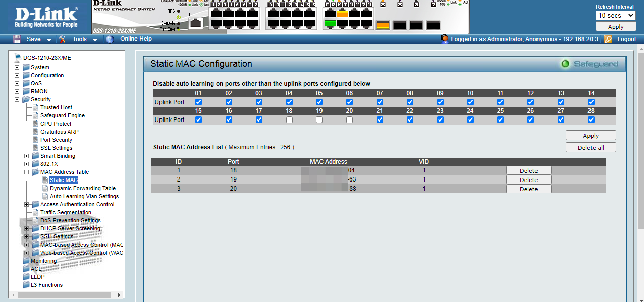
Task: Delete static MAC entry for port 18
Action: (x=529, y=170)
